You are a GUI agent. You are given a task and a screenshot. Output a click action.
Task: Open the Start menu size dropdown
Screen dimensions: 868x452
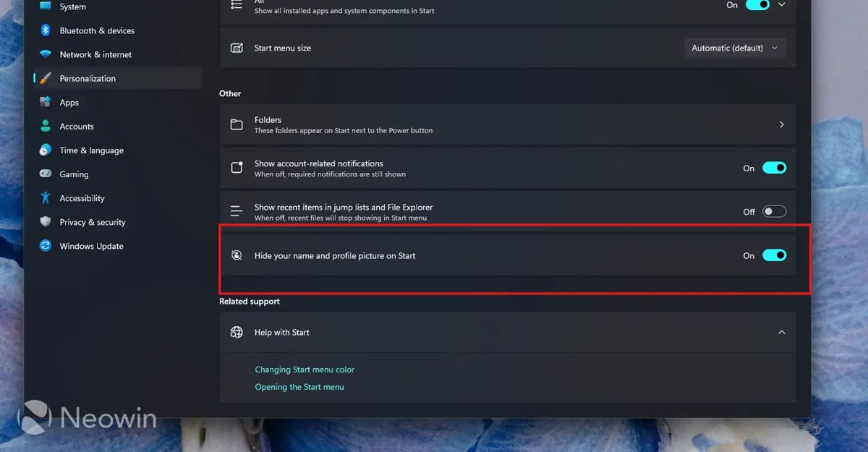point(735,48)
